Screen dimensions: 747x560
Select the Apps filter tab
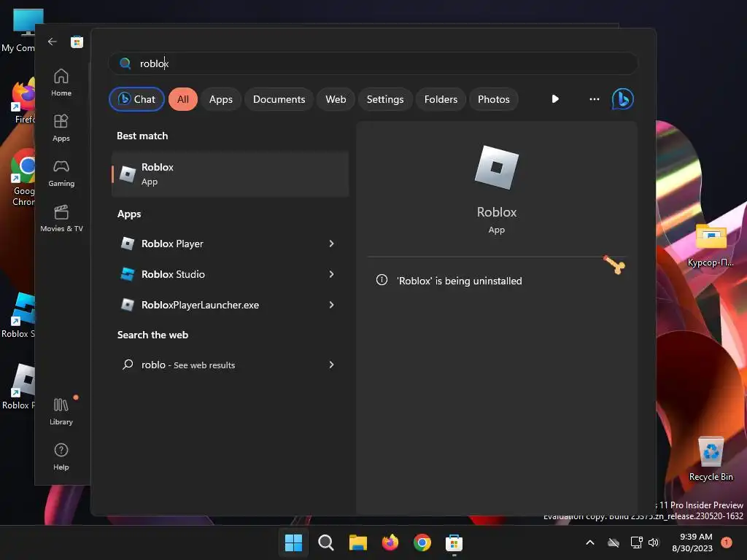click(221, 99)
